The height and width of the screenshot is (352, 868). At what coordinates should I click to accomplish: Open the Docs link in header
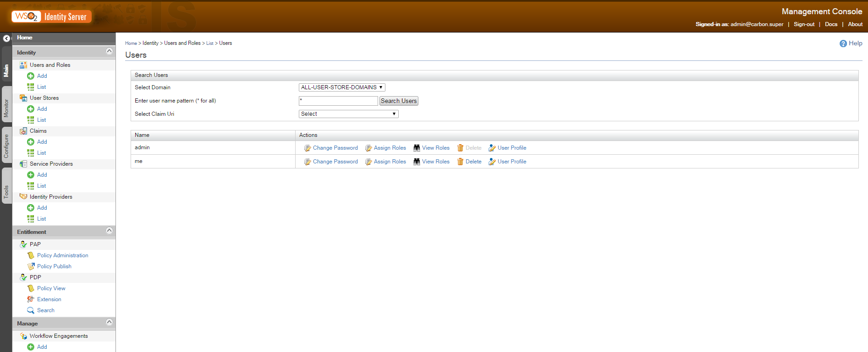click(831, 24)
